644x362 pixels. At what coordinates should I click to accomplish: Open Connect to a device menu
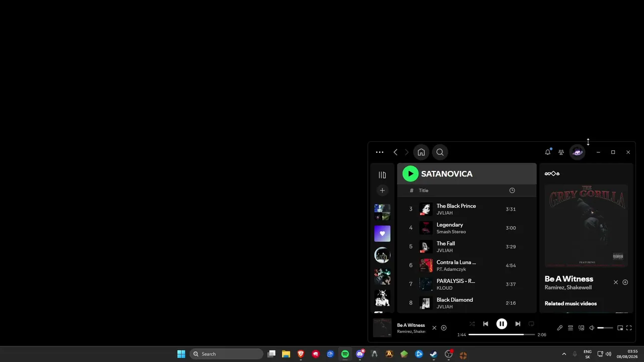[581, 328]
